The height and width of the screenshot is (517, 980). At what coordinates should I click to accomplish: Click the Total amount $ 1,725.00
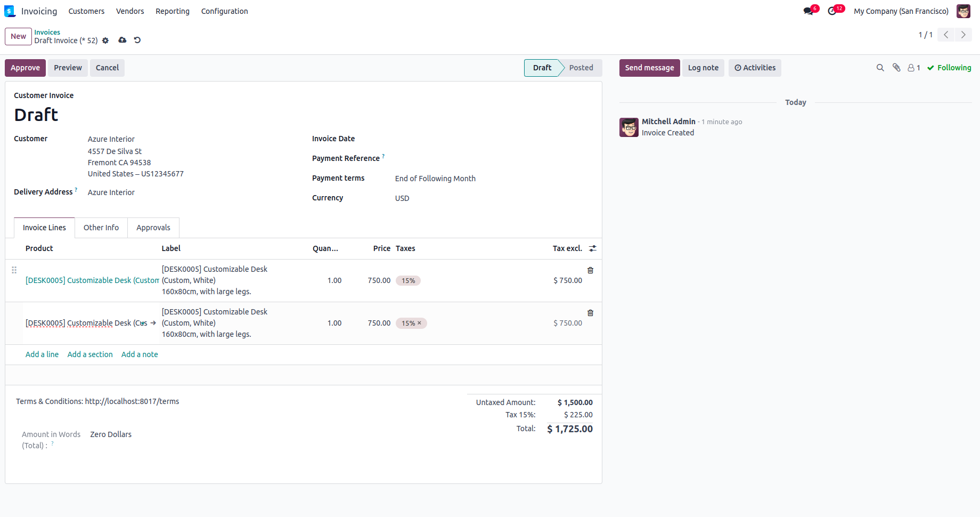point(570,429)
